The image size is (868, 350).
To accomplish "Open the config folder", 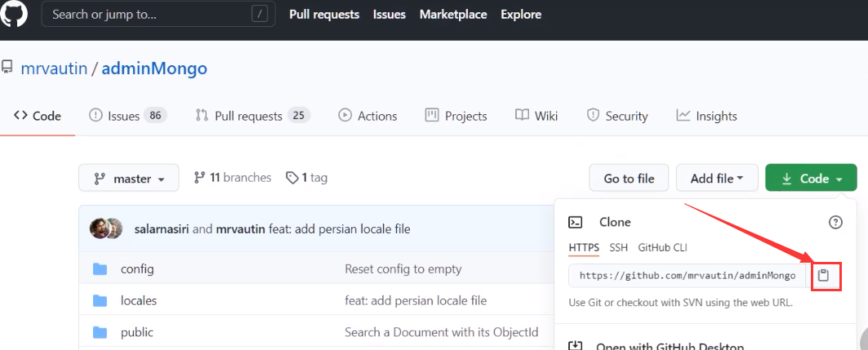I will pos(137,268).
